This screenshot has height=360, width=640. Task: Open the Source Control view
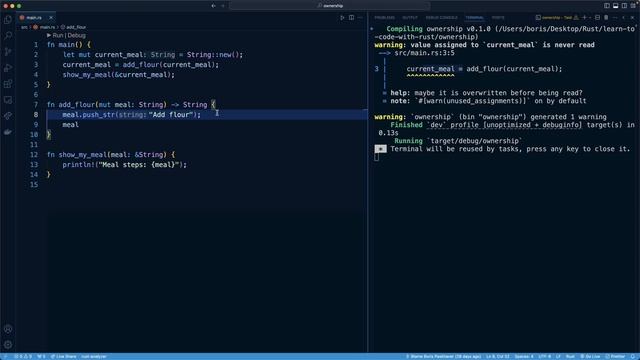pos(8,52)
